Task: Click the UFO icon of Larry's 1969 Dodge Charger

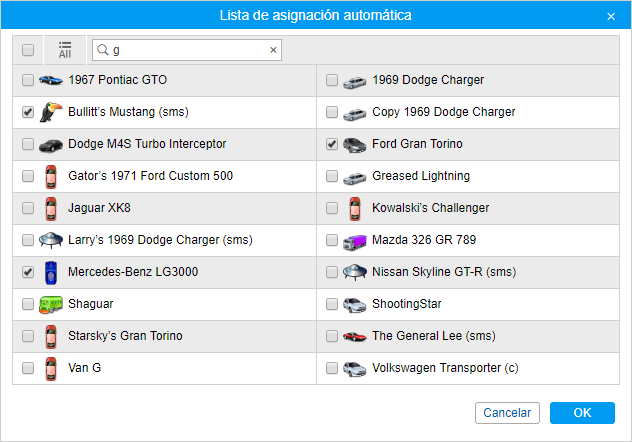Action: click(51, 240)
